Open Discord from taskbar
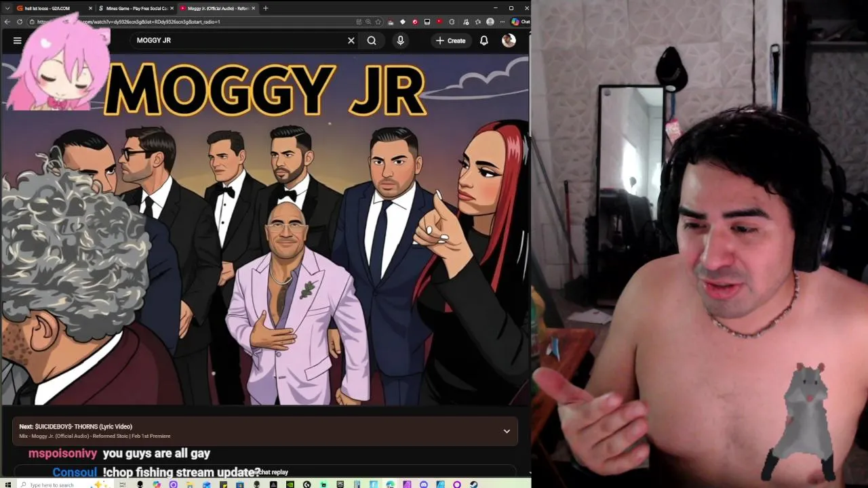The image size is (868, 488). point(423,484)
